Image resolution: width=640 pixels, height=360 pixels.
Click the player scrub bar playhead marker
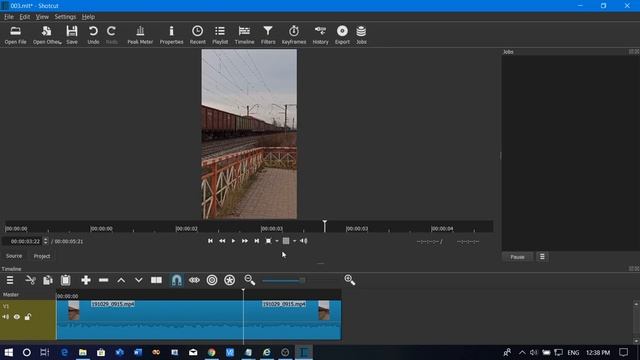pyautogui.click(x=324, y=226)
